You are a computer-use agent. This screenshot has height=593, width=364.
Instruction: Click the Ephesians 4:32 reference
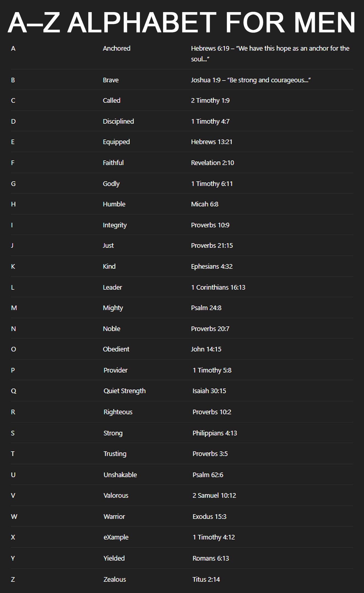212,266
